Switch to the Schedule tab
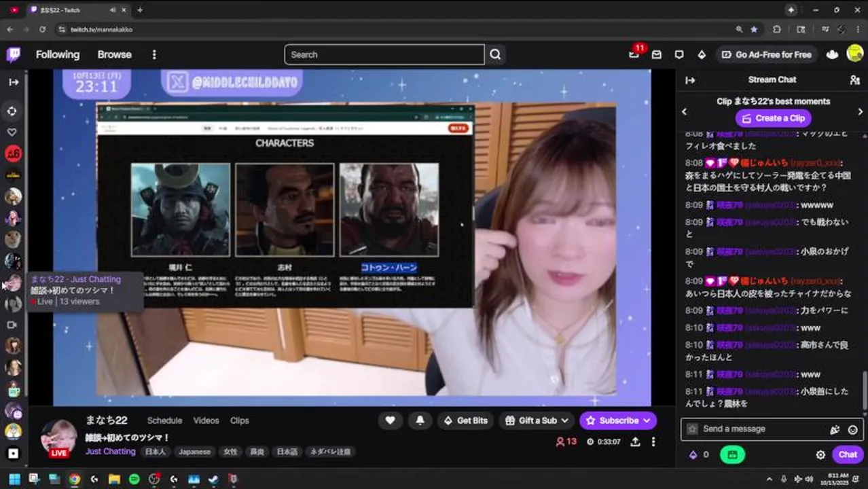This screenshot has width=868, height=489. pyautogui.click(x=164, y=420)
